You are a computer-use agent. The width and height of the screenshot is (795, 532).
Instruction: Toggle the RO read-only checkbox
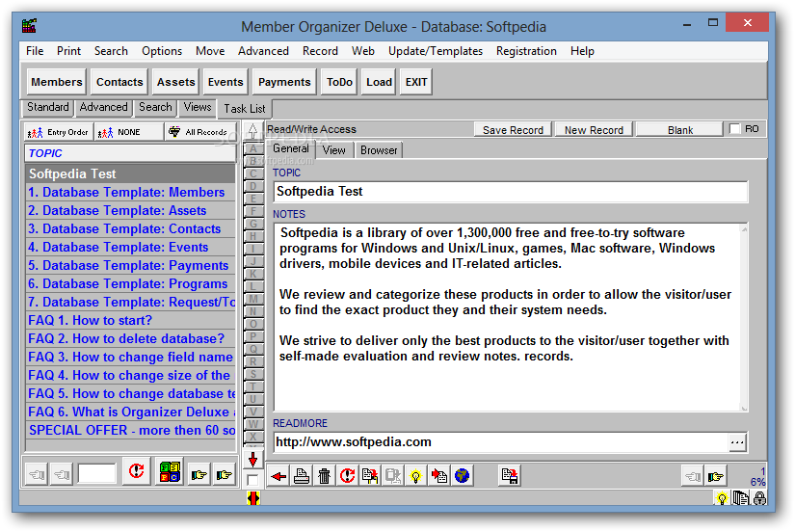click(x=734, y=129)
